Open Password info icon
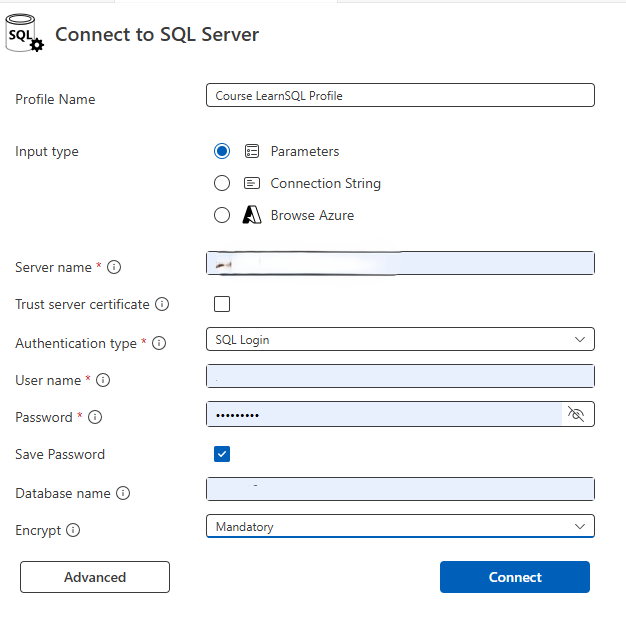Viewport: 626px width, 619px height. click(95, 417)
